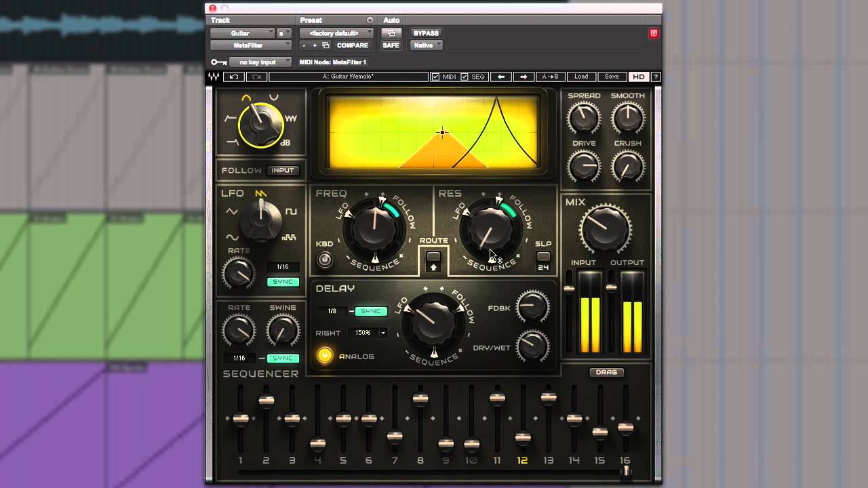Click the key input key icon
This screenshot has height=488, width=868.
(x=218, y=62)
